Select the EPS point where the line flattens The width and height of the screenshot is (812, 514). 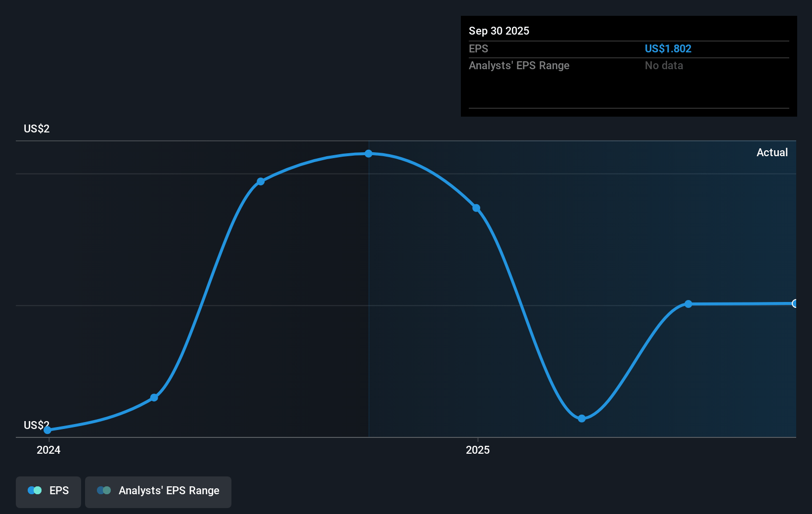(x=688, y=304)
